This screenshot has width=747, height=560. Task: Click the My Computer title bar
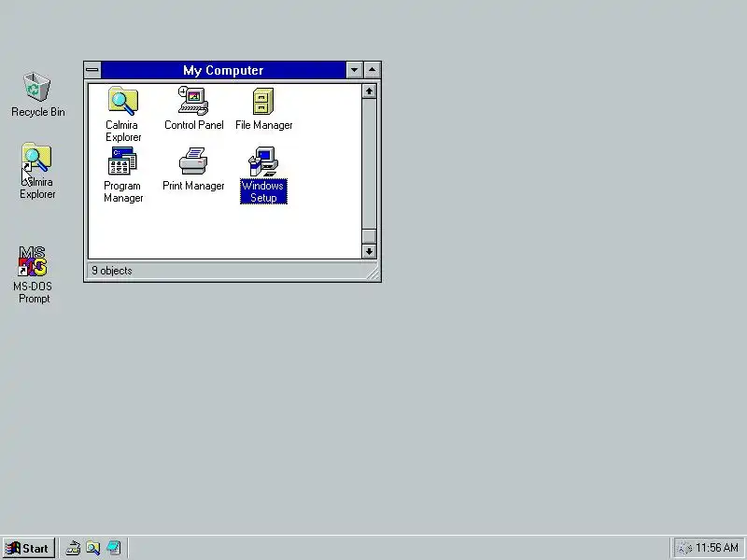[223, 70]
